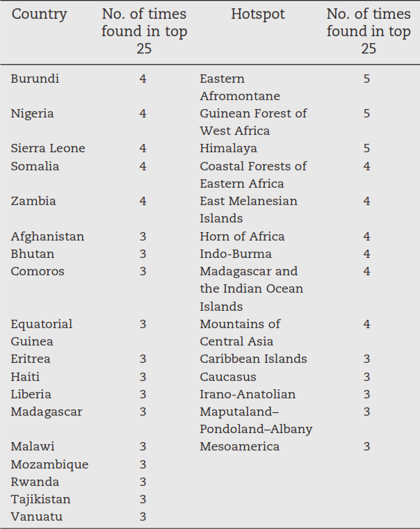Viewport: 420px width, 529px height.
Task: Click the Caribbean Islands hotspot
Action: [253, 359]
